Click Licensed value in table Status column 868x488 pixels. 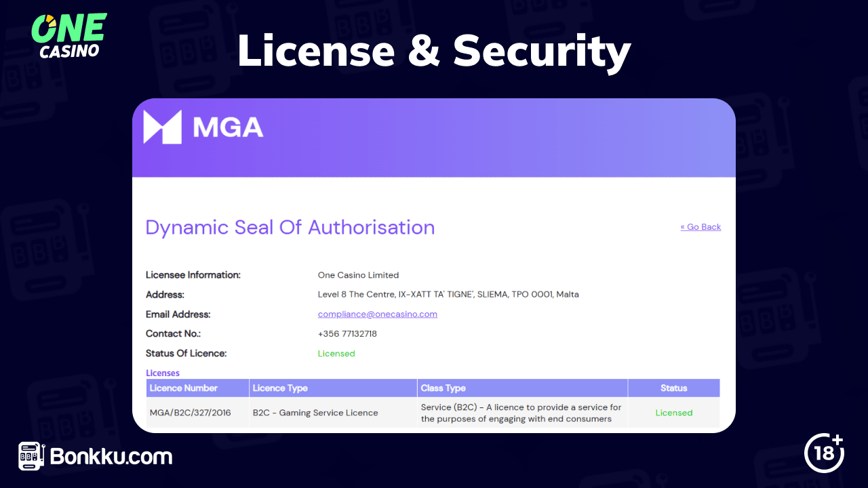(674, 413)
